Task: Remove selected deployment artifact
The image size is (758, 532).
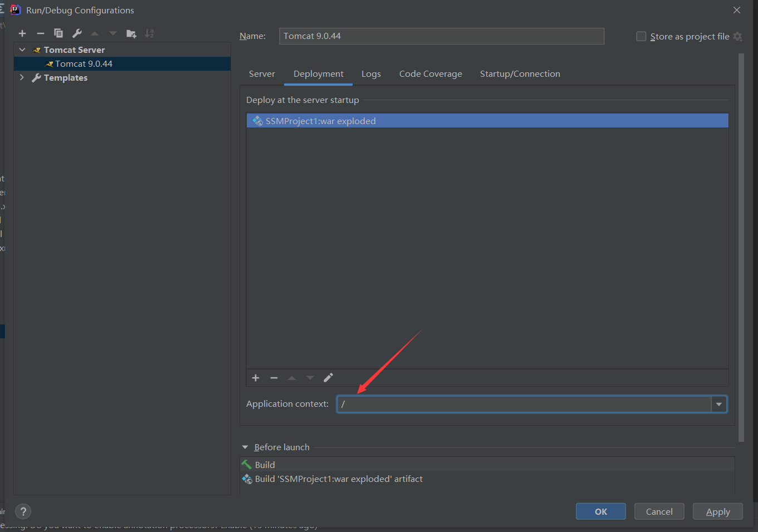Action: pyautogui.click(x=273, y=378)
